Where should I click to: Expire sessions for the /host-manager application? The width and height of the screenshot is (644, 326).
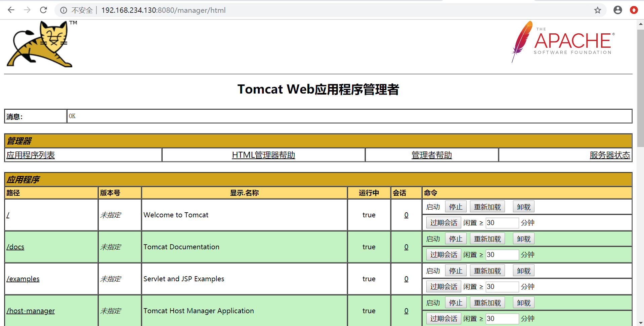tap(443, 319)
